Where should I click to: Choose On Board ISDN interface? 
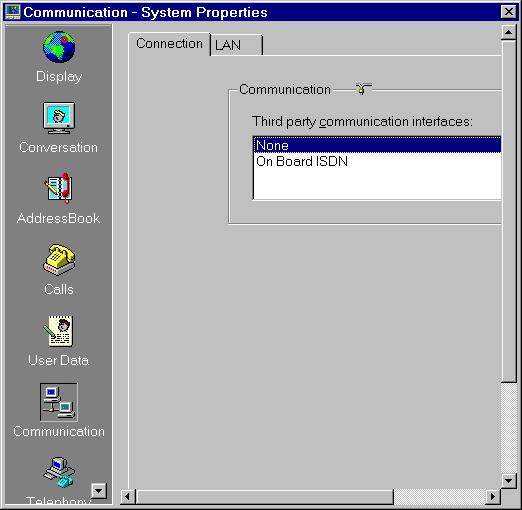377,161
